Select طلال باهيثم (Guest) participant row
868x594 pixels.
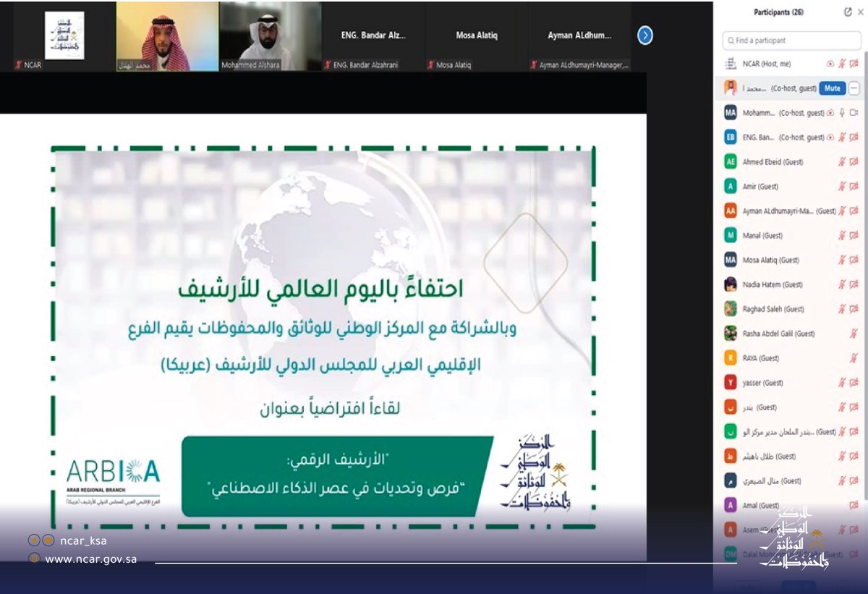(x=792, y=457)
